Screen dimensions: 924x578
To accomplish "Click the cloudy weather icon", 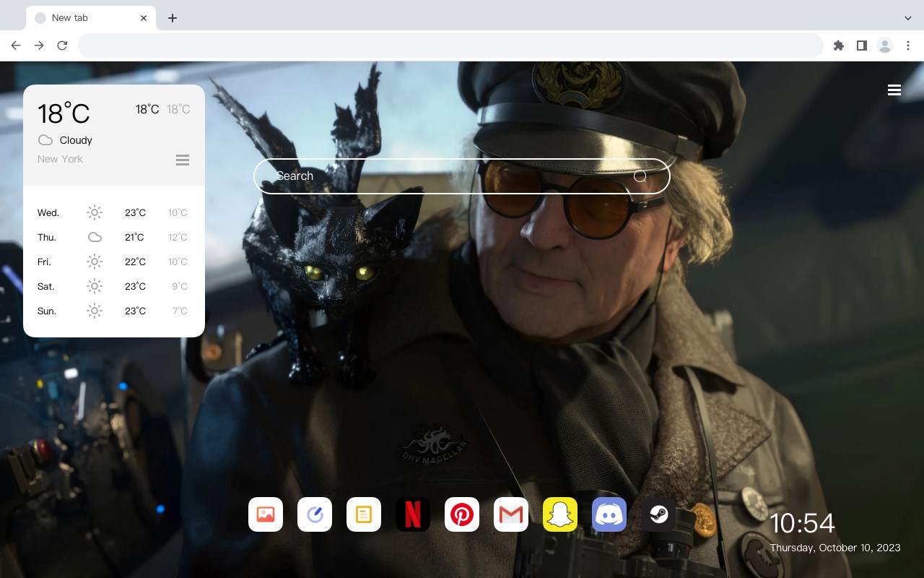I will point(45,140).
